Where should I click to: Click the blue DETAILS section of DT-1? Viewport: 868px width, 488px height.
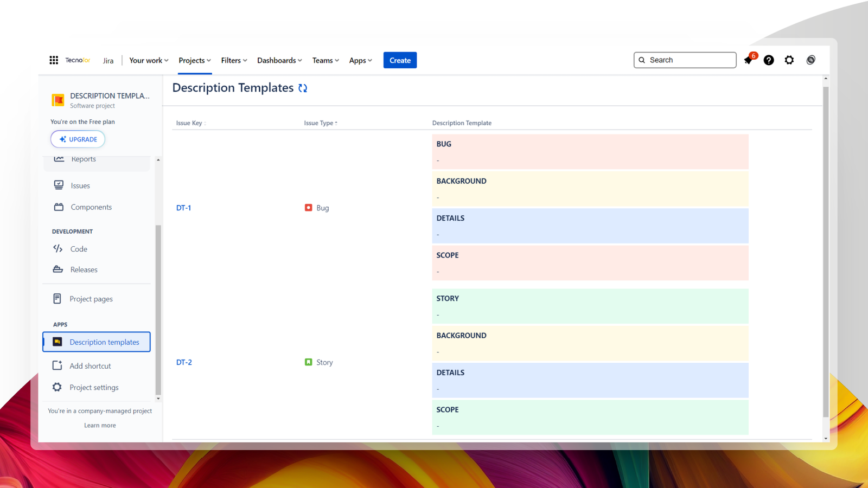(x=590, y=226)
